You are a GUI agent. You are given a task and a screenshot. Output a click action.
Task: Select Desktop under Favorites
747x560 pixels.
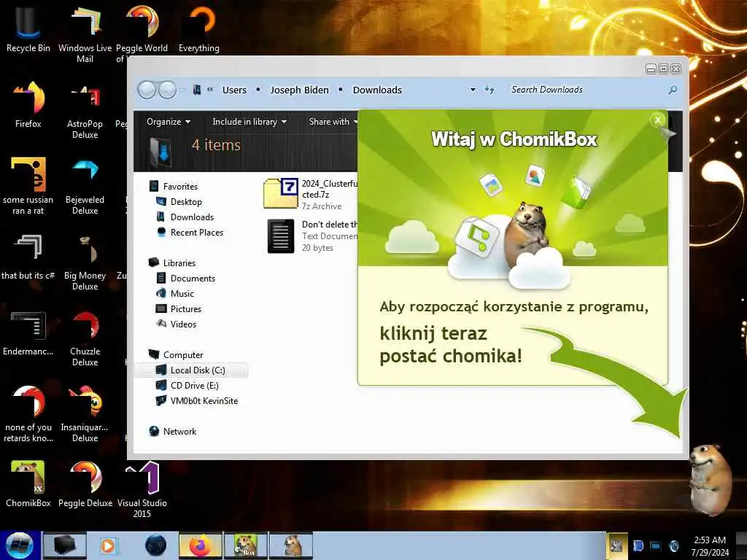(179, 201)
